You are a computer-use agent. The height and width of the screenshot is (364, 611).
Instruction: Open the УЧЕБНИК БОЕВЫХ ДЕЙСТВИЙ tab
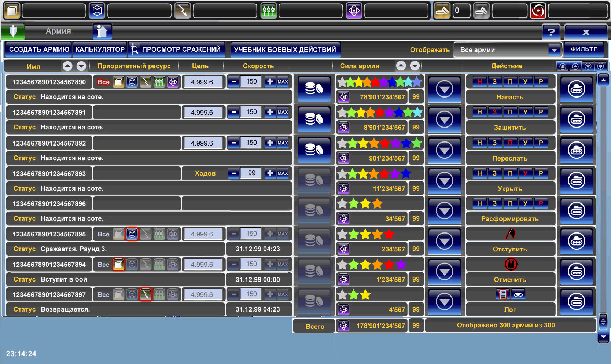(x=285, y=49)
